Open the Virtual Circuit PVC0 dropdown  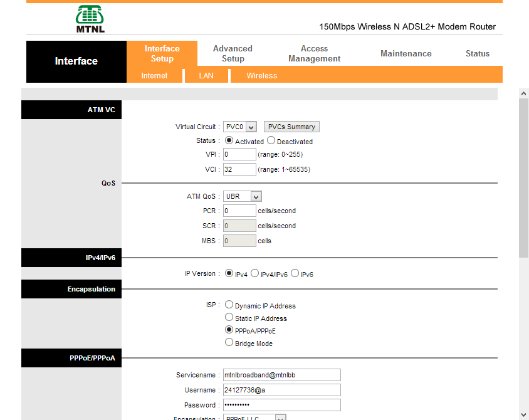[x=240, y=127]
